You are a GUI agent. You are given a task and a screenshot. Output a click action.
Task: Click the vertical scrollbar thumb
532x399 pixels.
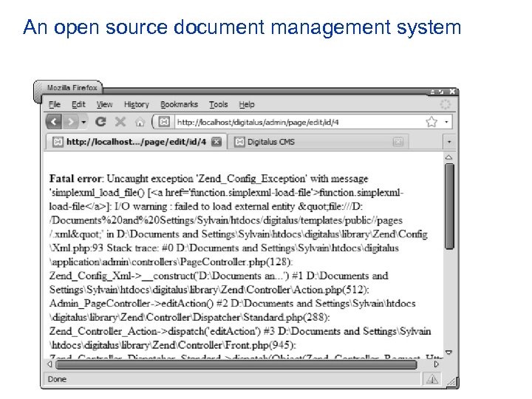point(449,206)
